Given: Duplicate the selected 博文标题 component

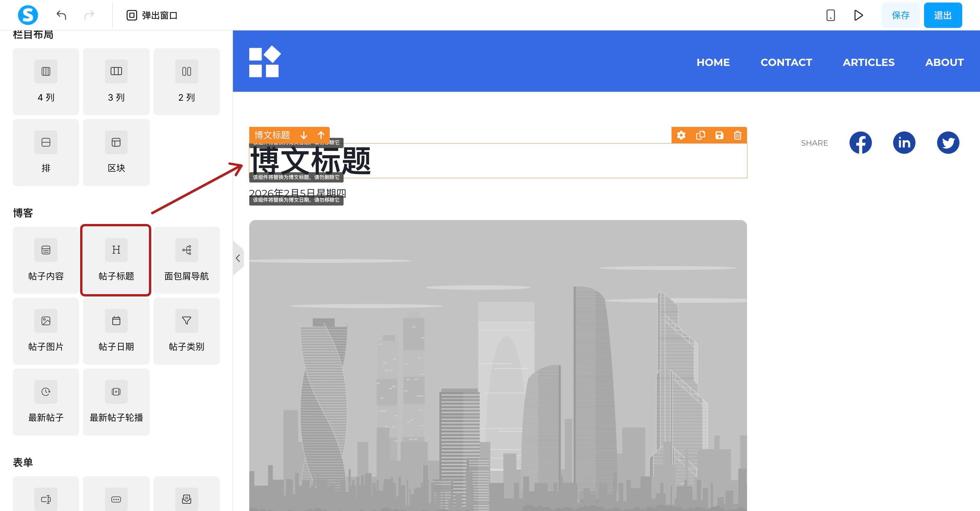Looking at the screenshot, I should (x=700, y=135).
